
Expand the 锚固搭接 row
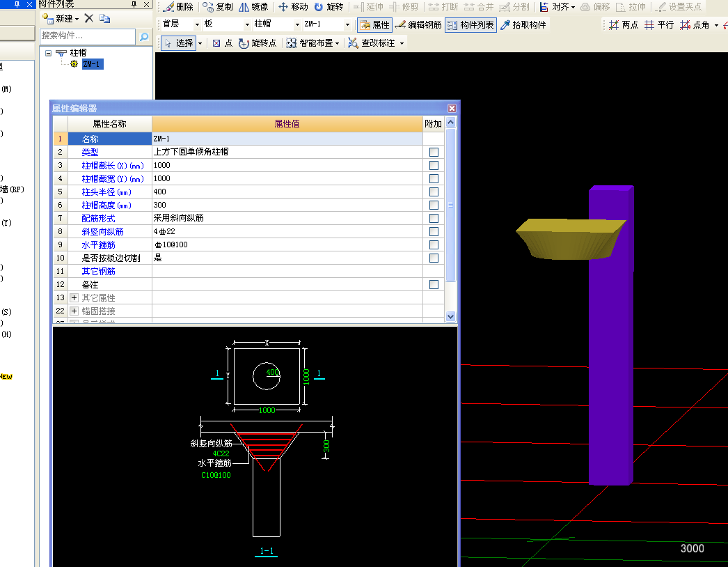pyautogui.click(x=74, y=311)
